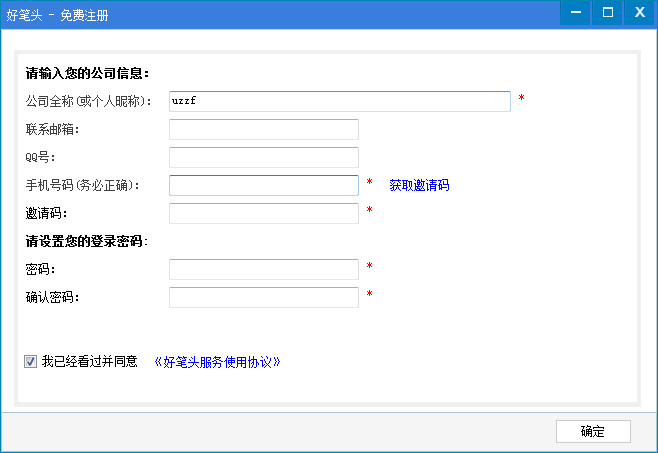Click the 好笔头 - 免费注册 title text
658x453 pixels.
click(x=57, y=16)
